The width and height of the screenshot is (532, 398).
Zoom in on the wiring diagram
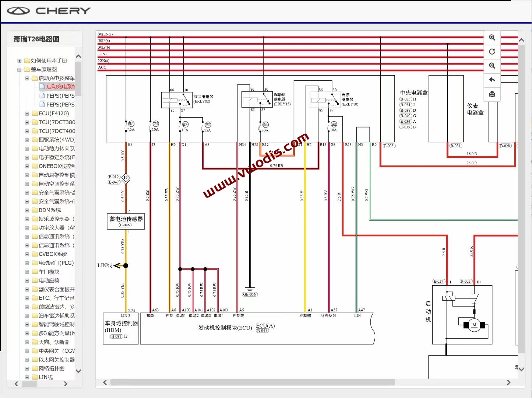[492, 38]
